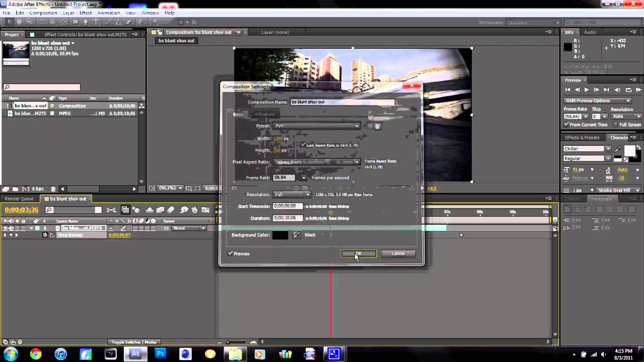Pick background color with the eyedropper
Viewport: 644px width, 362px height.
296,235
